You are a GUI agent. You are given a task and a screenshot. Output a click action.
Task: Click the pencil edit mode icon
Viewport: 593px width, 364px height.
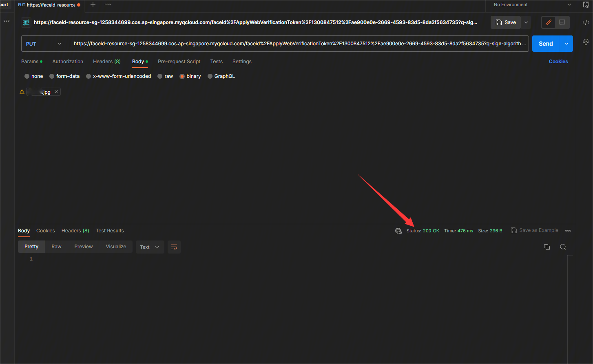[548, 22]
